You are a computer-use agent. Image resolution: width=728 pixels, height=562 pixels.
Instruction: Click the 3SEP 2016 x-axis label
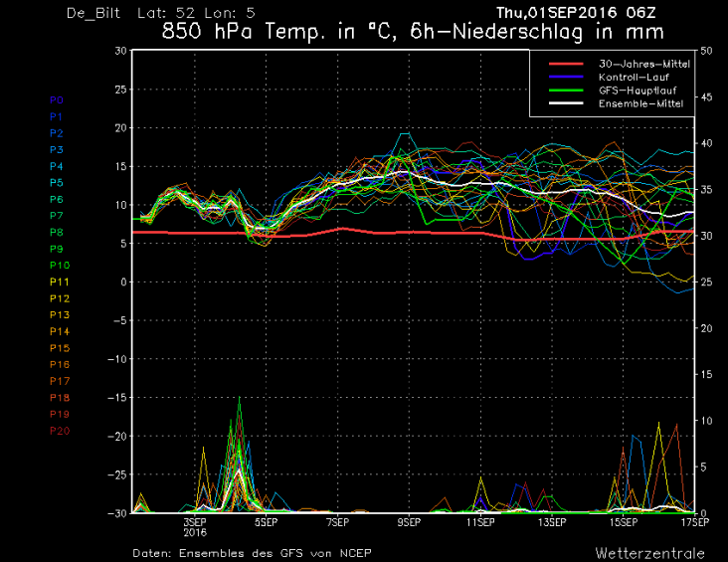point(195,527)
